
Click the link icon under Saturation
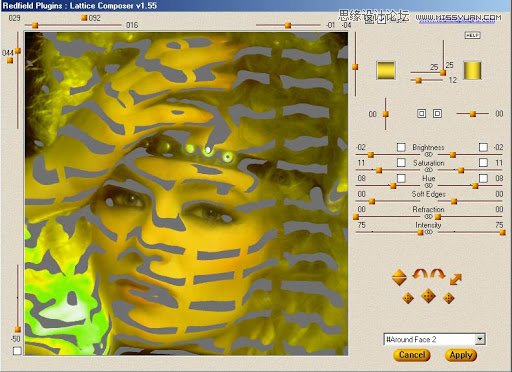(429, 170)
